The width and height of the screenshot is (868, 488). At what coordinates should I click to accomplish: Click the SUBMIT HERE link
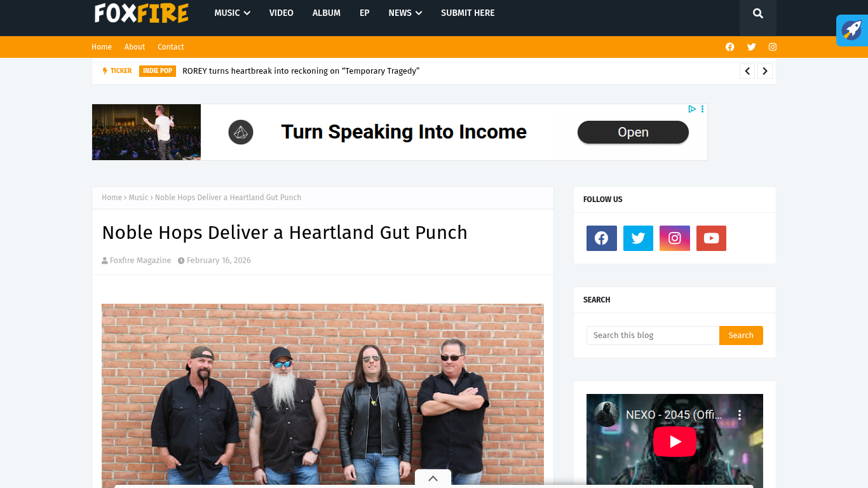coord(468,13)
